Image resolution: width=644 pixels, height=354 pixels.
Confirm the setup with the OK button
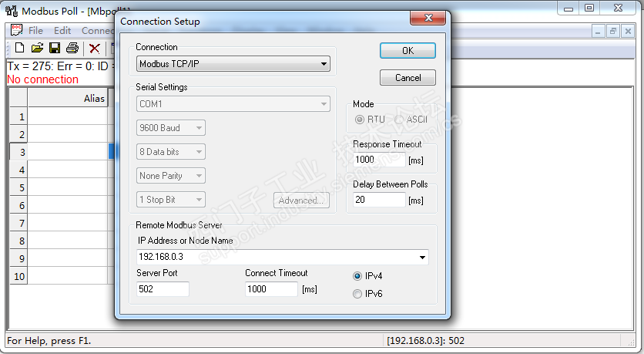408,51
